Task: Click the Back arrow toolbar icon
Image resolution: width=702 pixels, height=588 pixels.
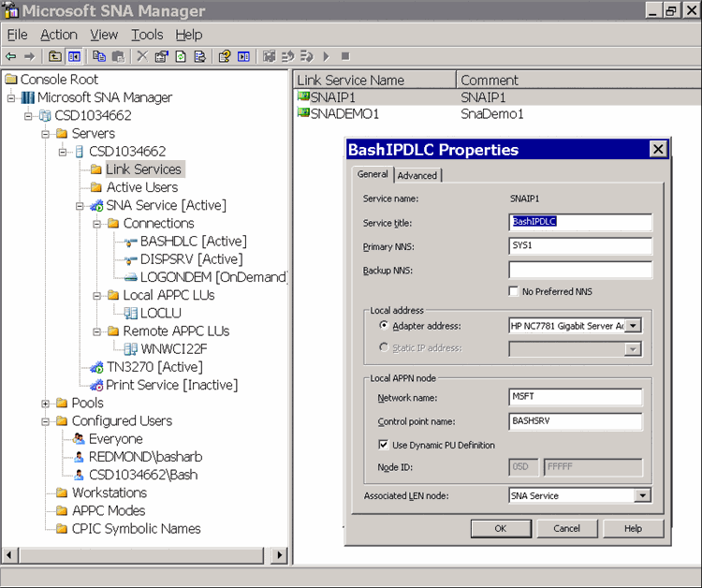Action: tap(10, 56)
